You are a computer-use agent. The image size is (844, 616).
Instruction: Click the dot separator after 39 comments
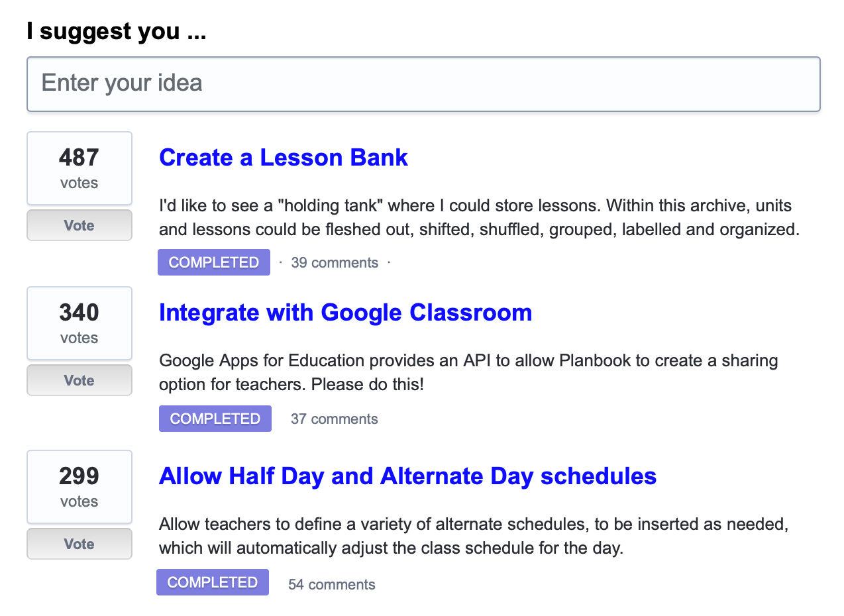pos(388,263)
